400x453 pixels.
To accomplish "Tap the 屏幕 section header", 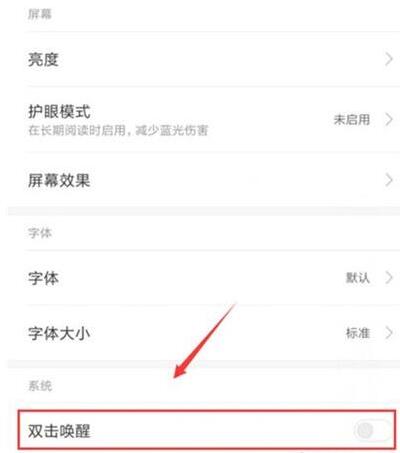I will coord(40,14).
